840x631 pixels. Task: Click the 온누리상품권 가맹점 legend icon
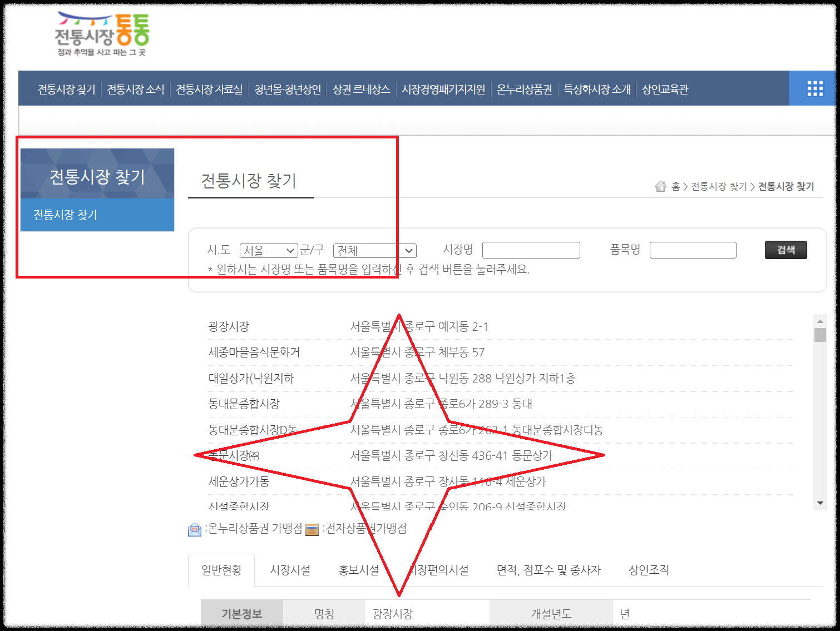point(195,529)
